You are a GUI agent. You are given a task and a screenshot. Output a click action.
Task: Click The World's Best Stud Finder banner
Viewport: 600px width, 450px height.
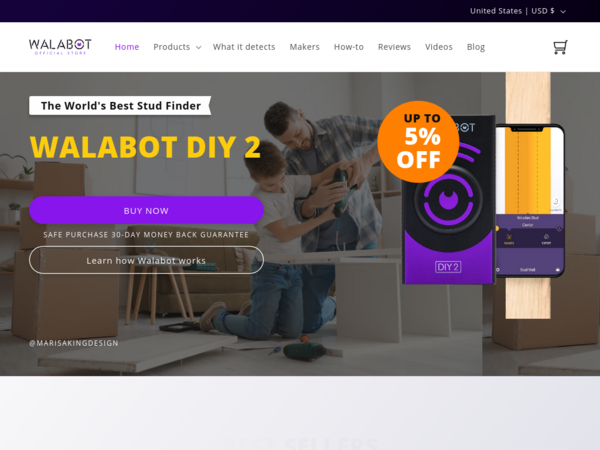[120, 105]
